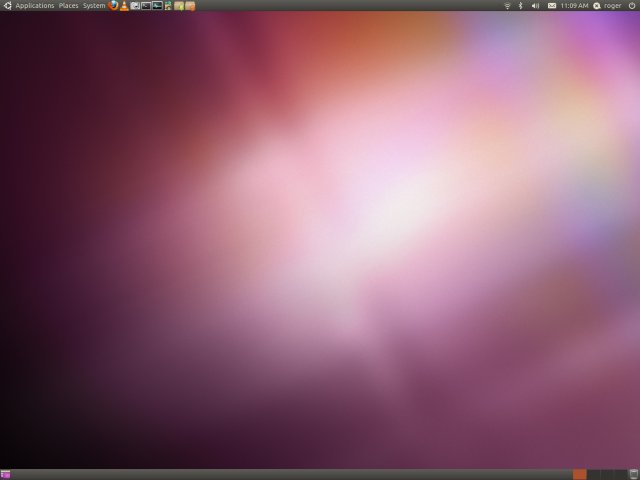640x480 pixels.
Task: Open the orange folder launcher
Action: [190, 6]
